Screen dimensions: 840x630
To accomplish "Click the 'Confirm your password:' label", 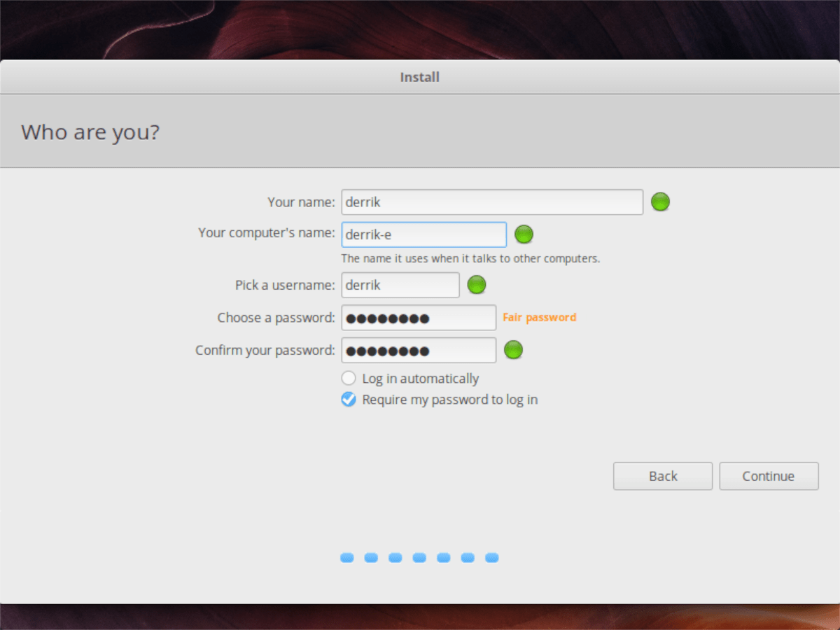I will 265,350.
